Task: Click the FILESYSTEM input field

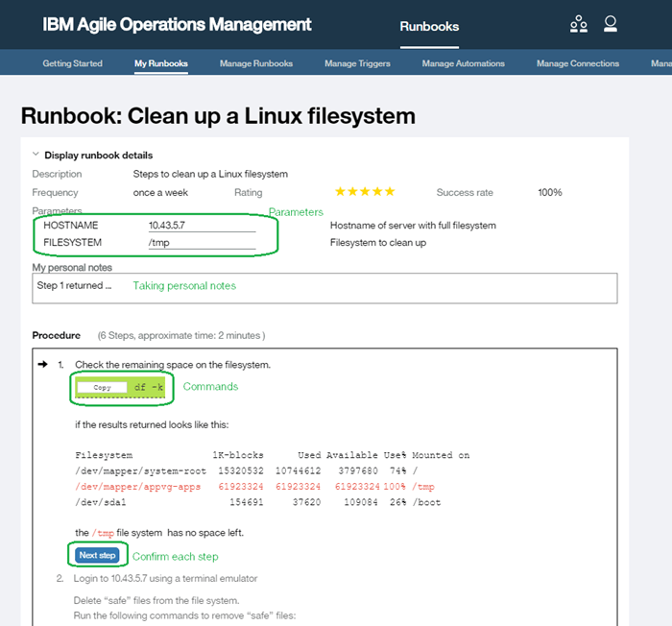Action: coord(202,243)
